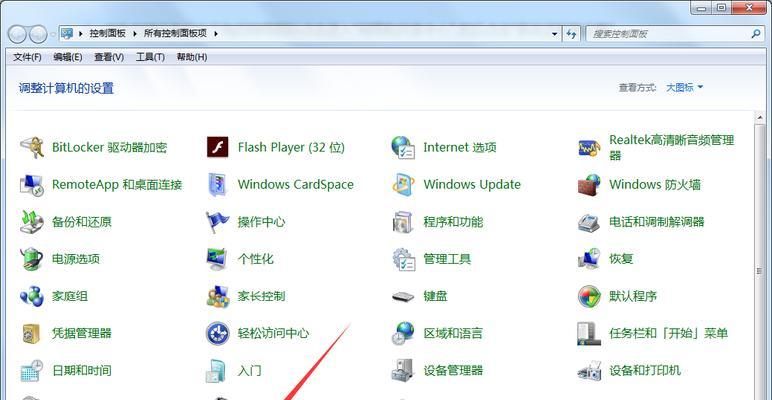Open the 设备管理器 link text

(x=453, y=370)
